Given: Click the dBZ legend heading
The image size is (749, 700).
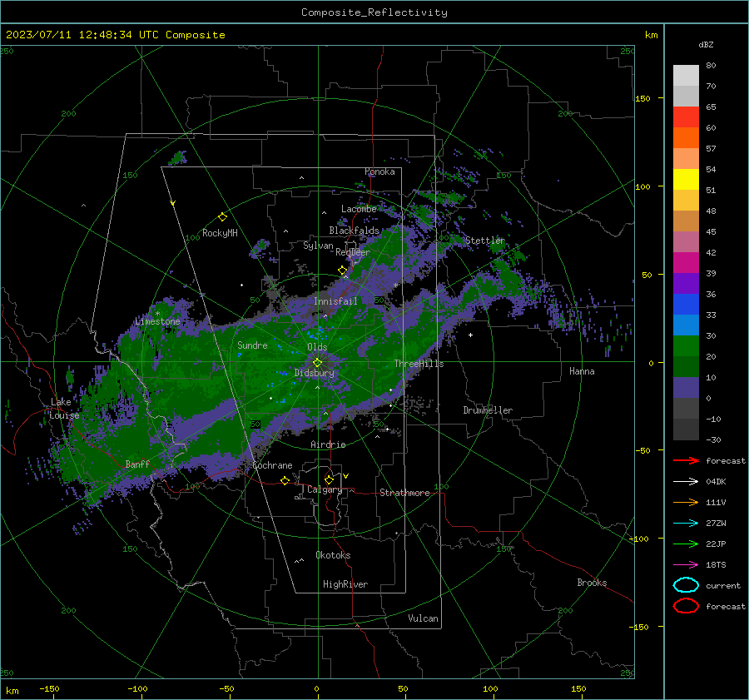Looking at the screenshot, I should click(706, 44).
